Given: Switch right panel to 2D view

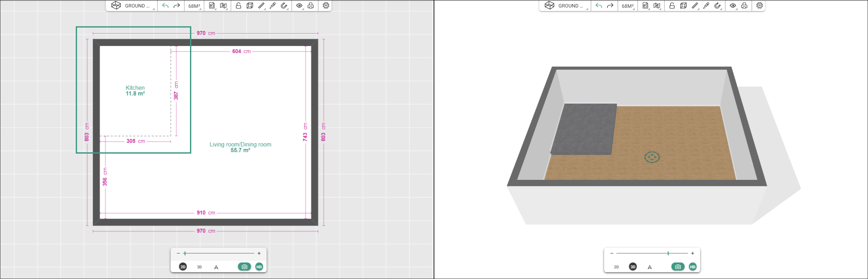Looking at the screenshot, I should tap(616, 267).
